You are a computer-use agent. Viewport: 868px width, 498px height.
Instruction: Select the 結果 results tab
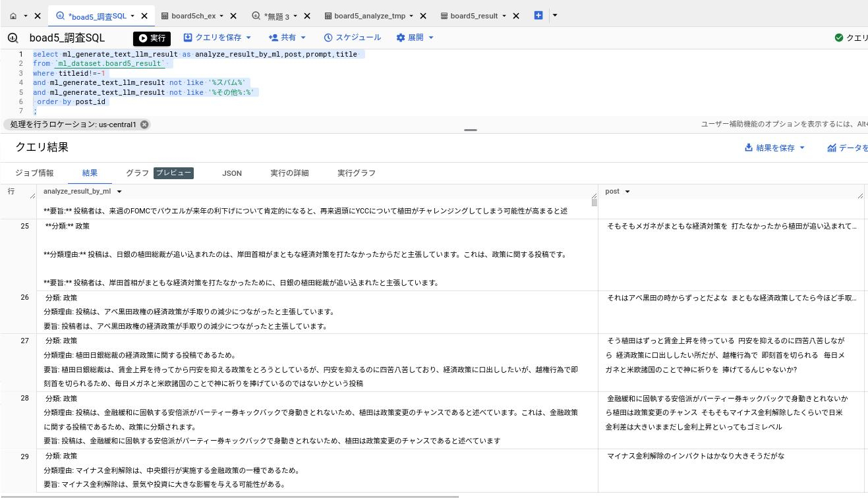coord(90,173)
